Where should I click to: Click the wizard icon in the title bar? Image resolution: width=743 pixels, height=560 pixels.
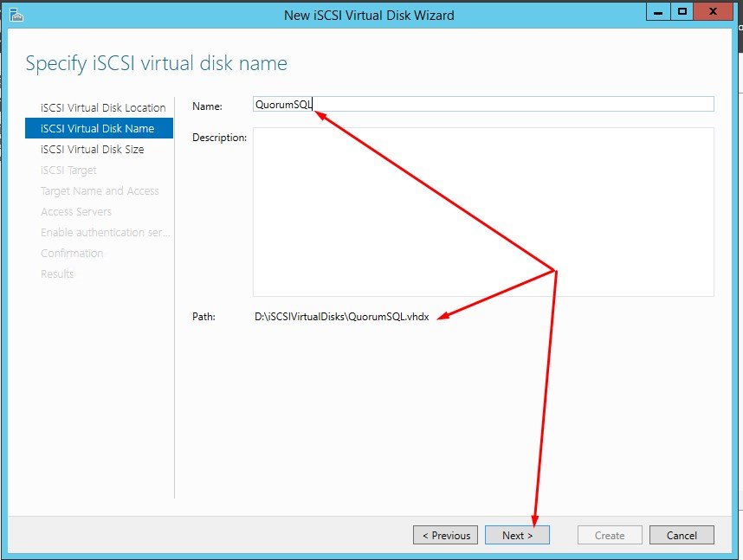16,15
